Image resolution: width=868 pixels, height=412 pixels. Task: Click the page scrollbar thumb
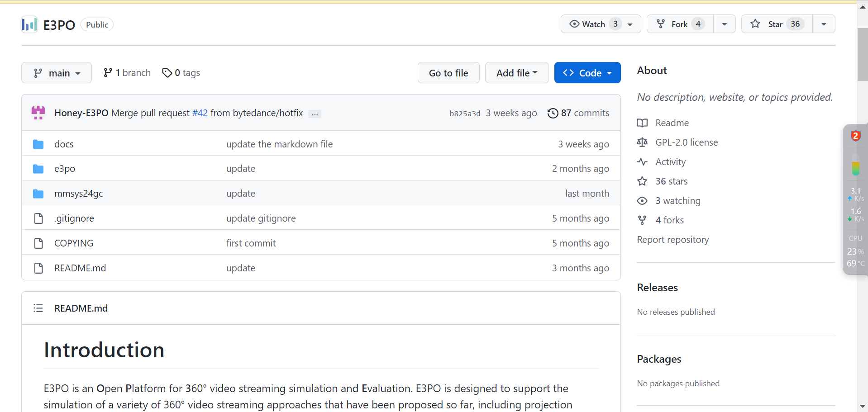pos(863,55)
